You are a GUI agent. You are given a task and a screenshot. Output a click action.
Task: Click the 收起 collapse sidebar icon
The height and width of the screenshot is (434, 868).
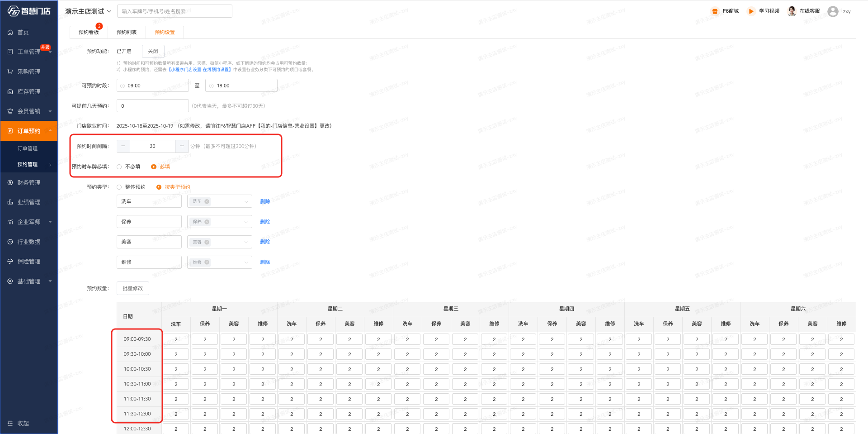coord(10,423)
